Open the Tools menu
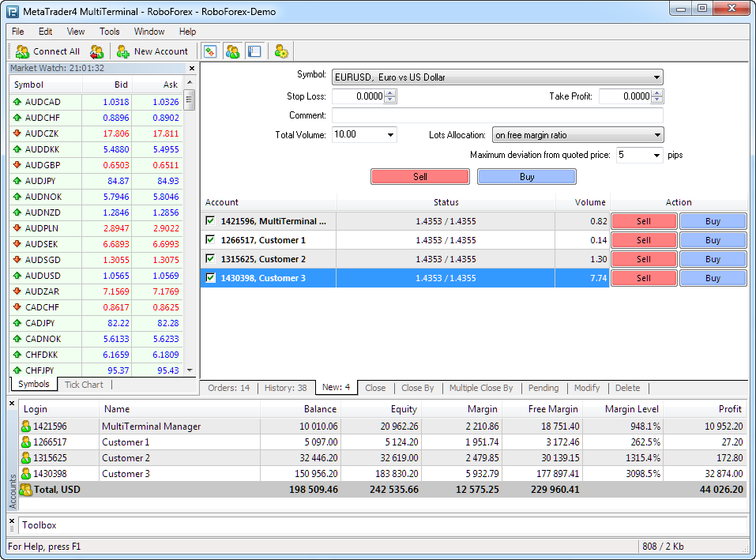This screenshot has height=560, width=756. [x=109, y=32]
